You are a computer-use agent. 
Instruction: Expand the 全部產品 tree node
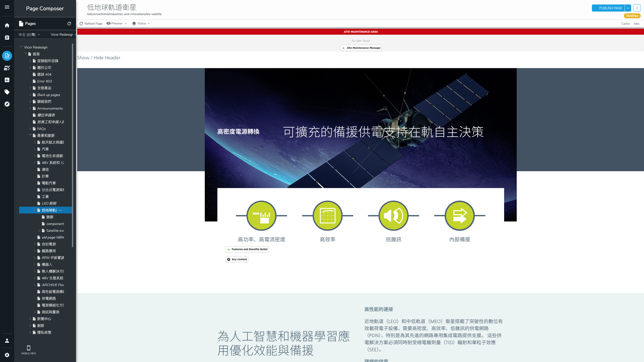click(30, 88)
